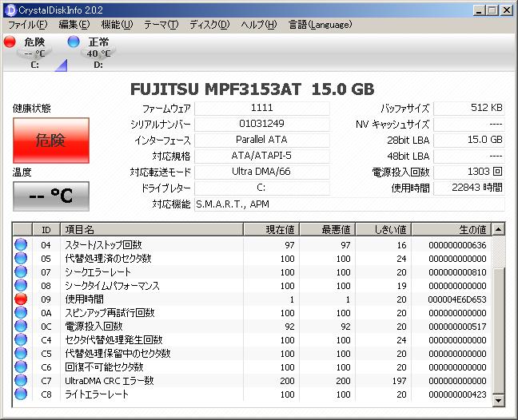Select the row スピンアップ再試行回数

(252, 313)
